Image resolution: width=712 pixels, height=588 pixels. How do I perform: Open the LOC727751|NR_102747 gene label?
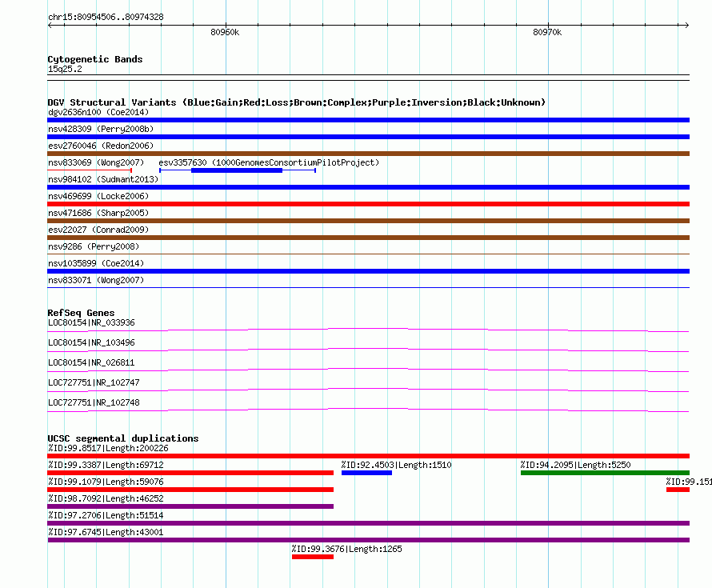[x=94, y=382]
